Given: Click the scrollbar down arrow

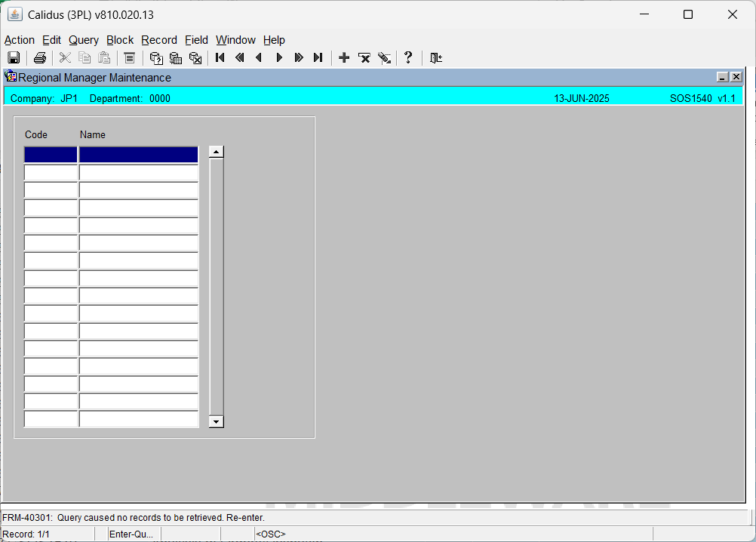Looking at the screenshot, I should pos(216,422).
